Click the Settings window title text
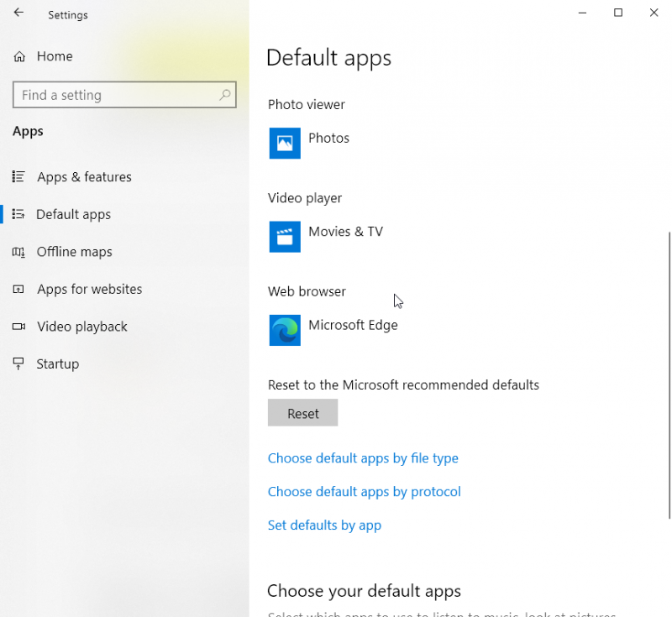The height and width of the screenshot is (617, 672). click(x=68, y=15)
